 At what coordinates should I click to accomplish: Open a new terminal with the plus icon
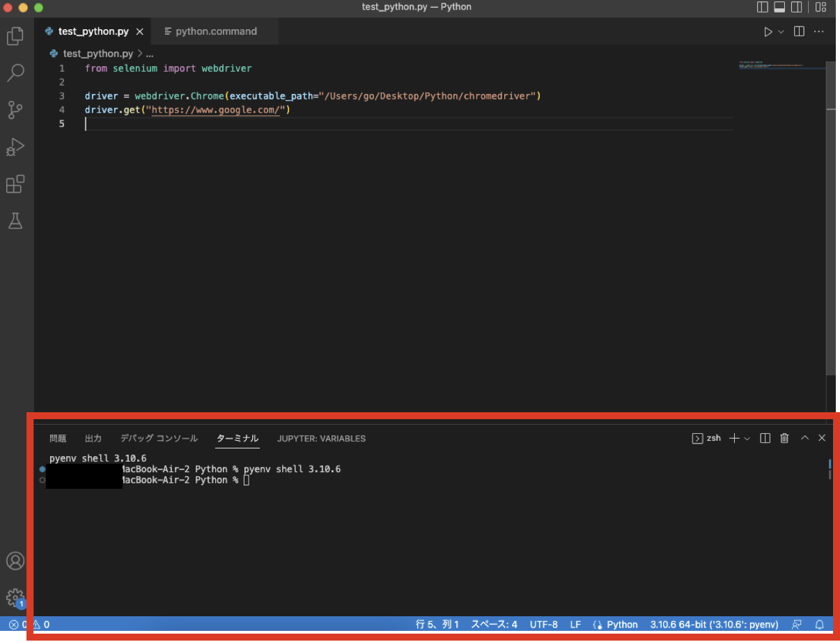(x=733, y=438)
